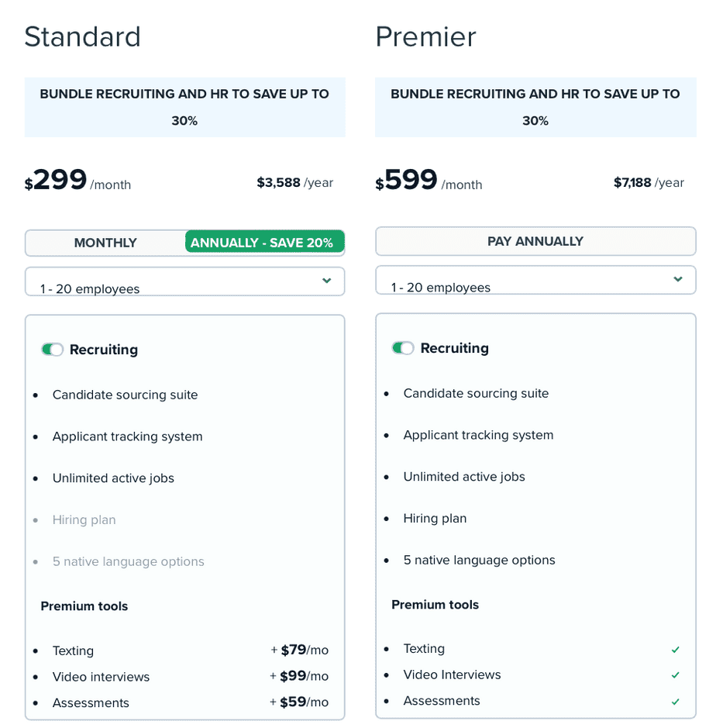Open Premier plan 1 - 20 employees dropdown
The image size is (716, 728).
point(535,281)
